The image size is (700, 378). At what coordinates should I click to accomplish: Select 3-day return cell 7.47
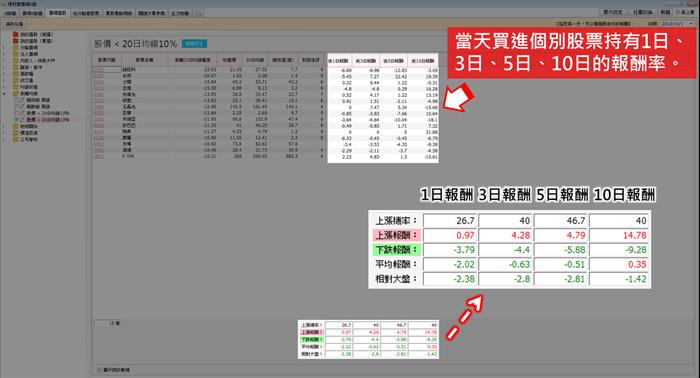click(x=375, y=108)
